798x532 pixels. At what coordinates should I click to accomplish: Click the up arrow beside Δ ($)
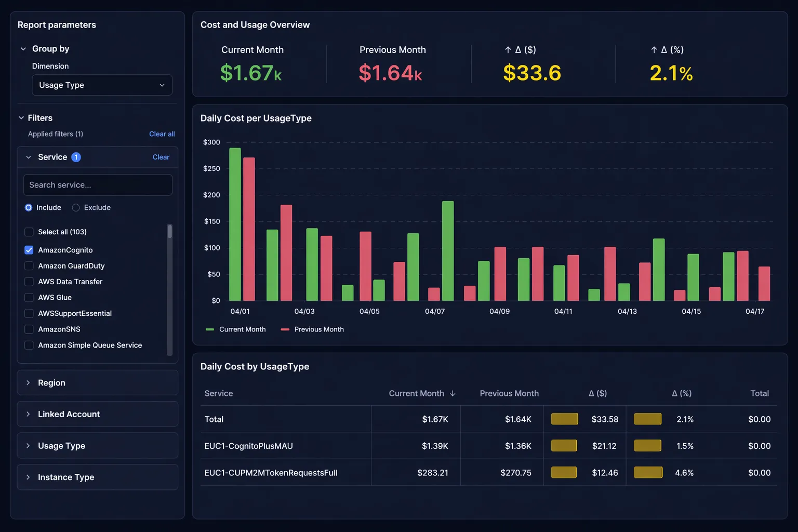coord(508,50)
